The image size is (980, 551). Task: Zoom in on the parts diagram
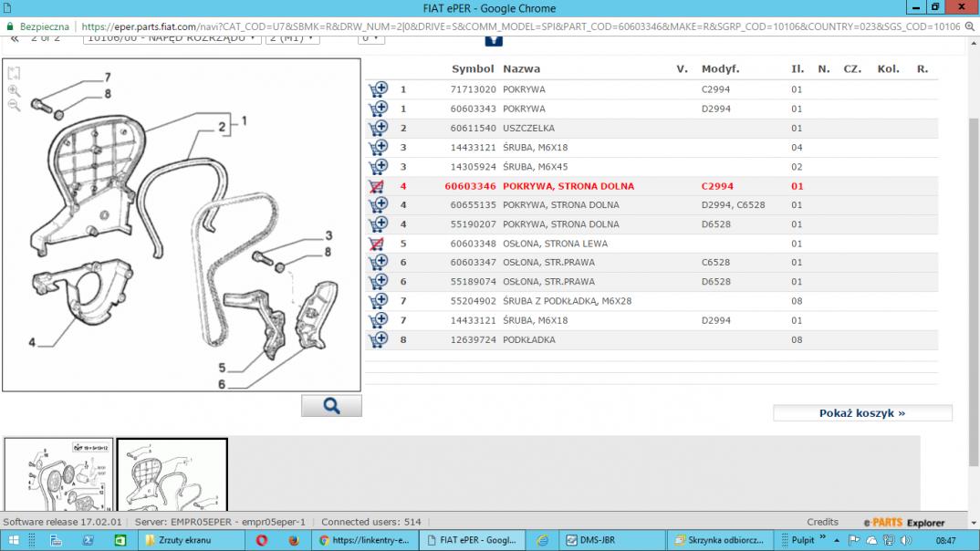(x=14, y=90)
